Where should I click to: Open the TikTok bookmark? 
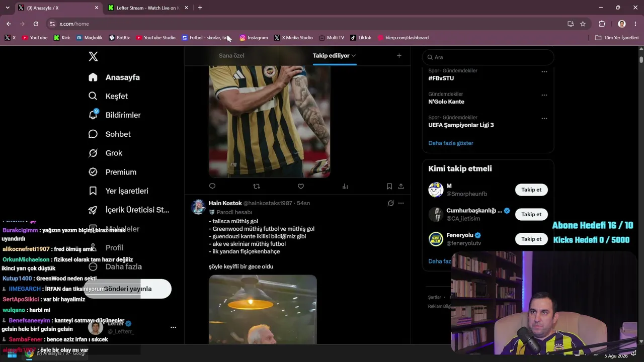click(x=361, y=38)
